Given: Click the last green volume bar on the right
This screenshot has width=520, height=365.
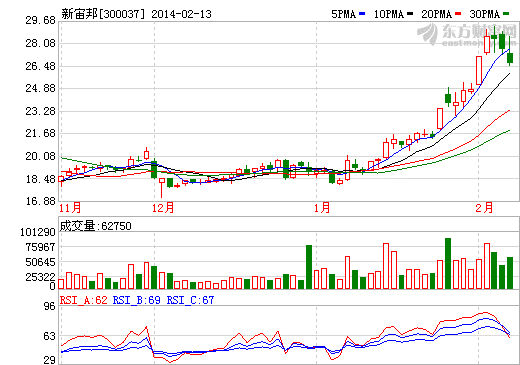Looking at the screenshot, I should click(x=510, y=273).
